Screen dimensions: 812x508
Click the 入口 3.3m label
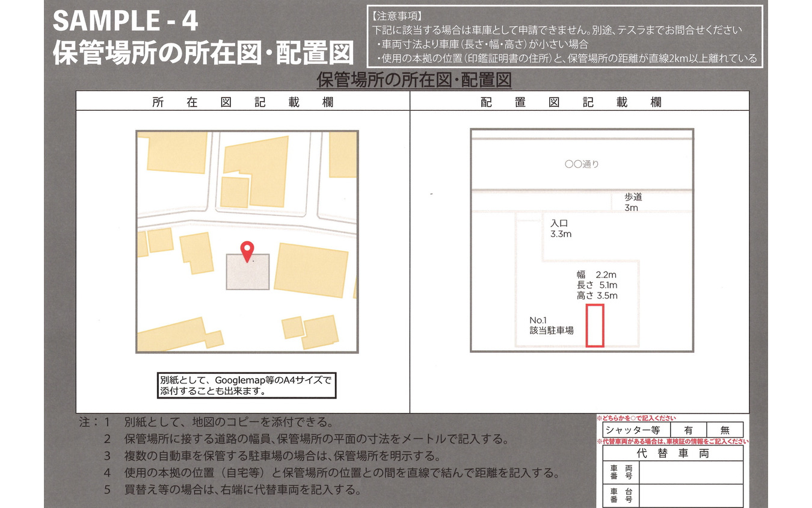561,229
